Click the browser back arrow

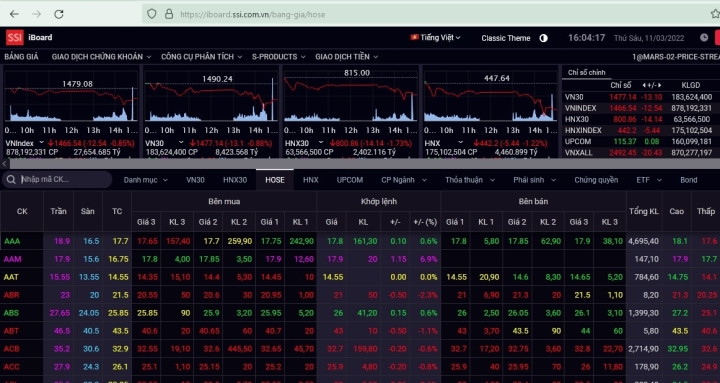click(14, 14)
